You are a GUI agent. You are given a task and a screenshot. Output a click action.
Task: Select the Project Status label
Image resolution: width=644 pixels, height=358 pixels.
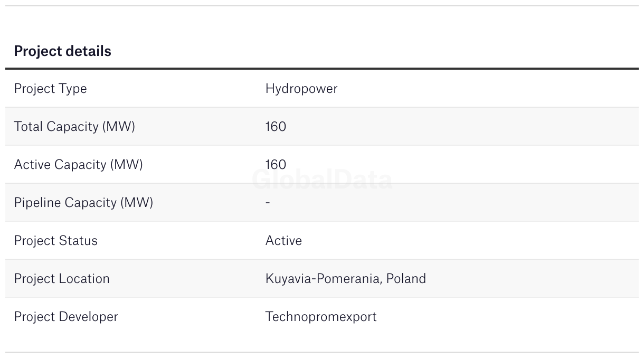click(x=55, y=241)
